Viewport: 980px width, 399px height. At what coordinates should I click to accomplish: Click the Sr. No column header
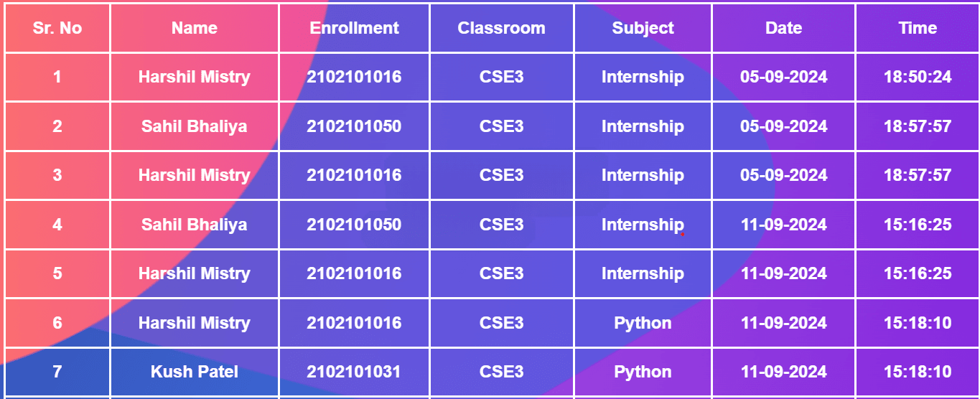click(x=57, y=28)
